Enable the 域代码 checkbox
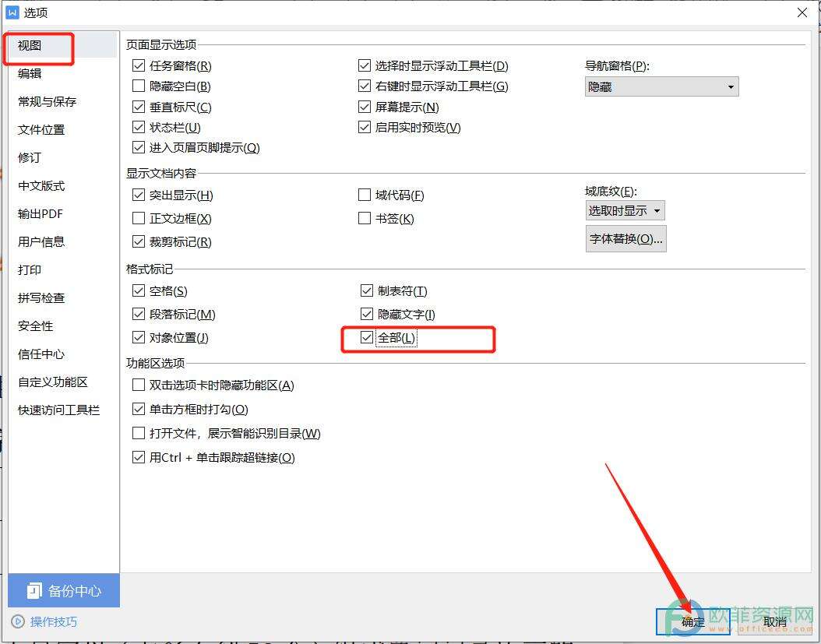The height and width of the screenshot is (644, 821). 365,195
